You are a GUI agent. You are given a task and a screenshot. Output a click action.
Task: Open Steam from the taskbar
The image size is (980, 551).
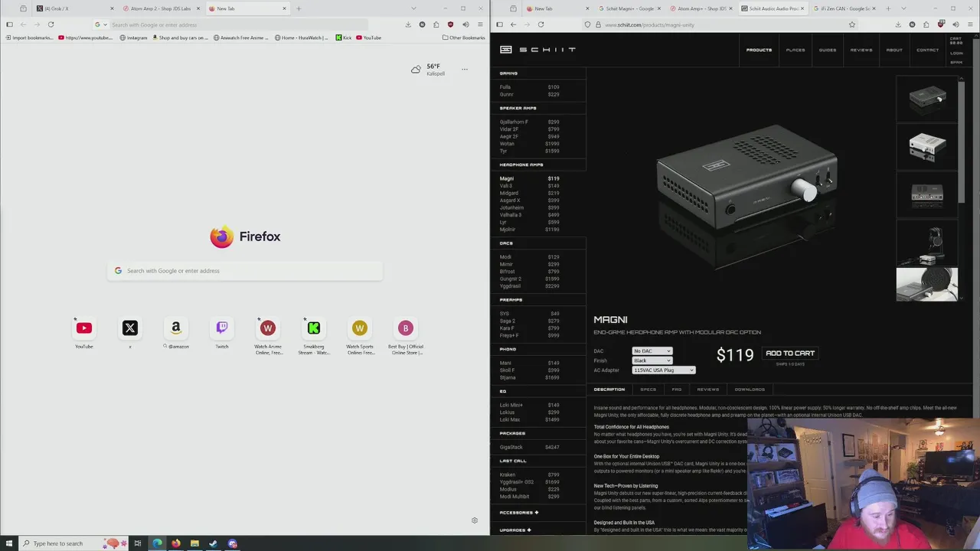[x=213, y=543]
